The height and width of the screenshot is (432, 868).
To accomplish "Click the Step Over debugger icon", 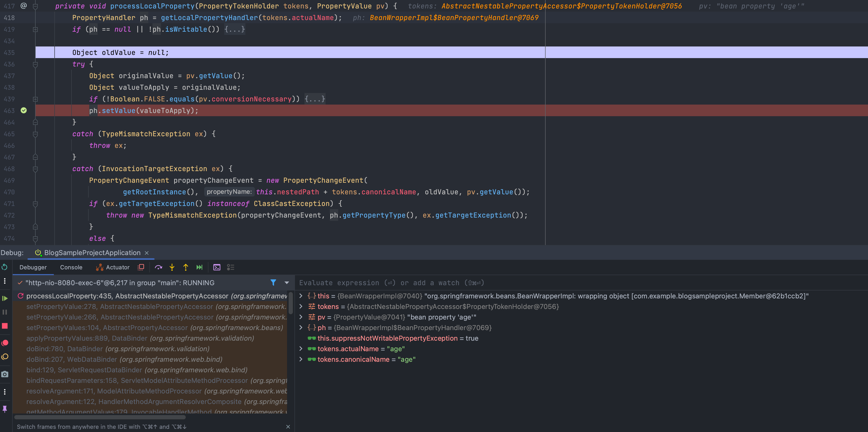I will (158, 267).
